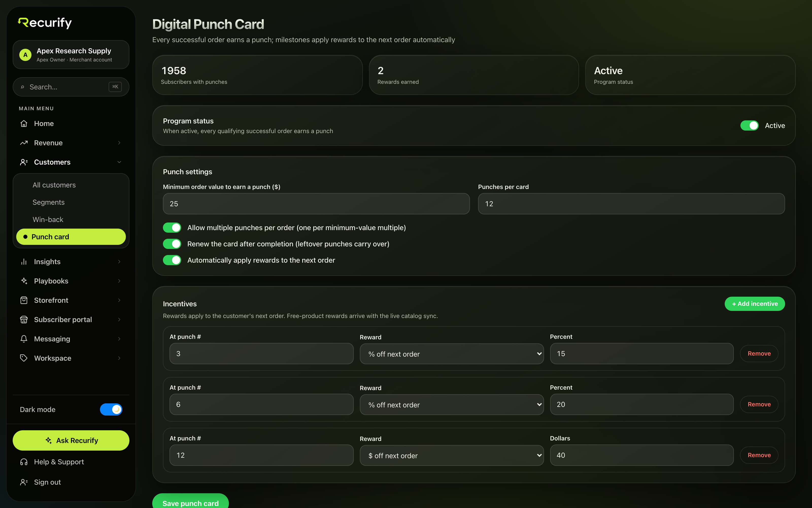Expand the Workspace menu chevron
The height and width of the screenshot is (508, 812).
click(x=119, y=358)
